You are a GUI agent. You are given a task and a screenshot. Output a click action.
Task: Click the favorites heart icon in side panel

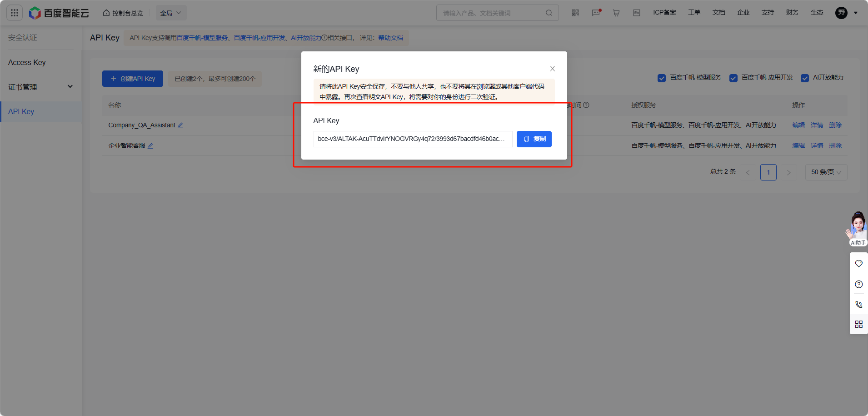pos(858,263)
